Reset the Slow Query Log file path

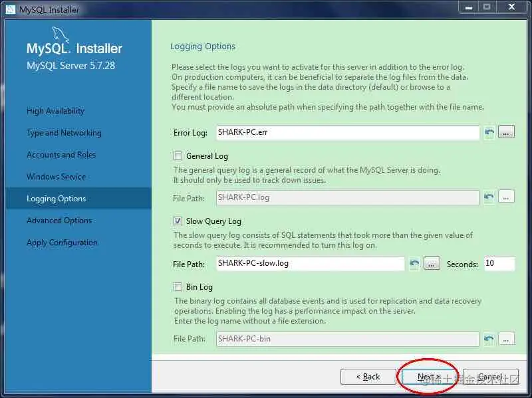[x=414, y=263]
